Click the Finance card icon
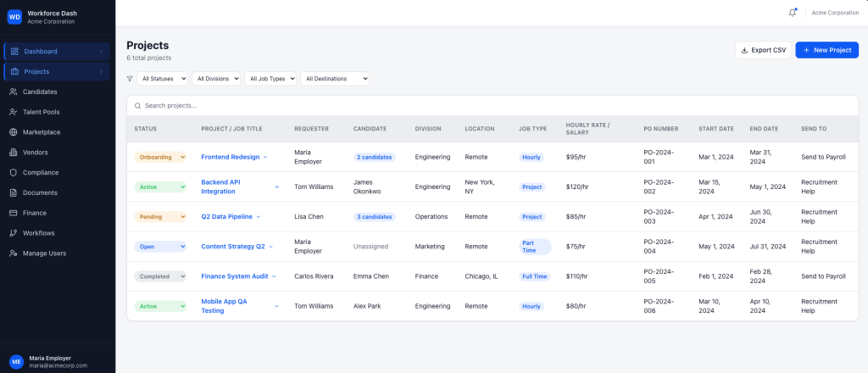The image size is (868, 373). 14,213
